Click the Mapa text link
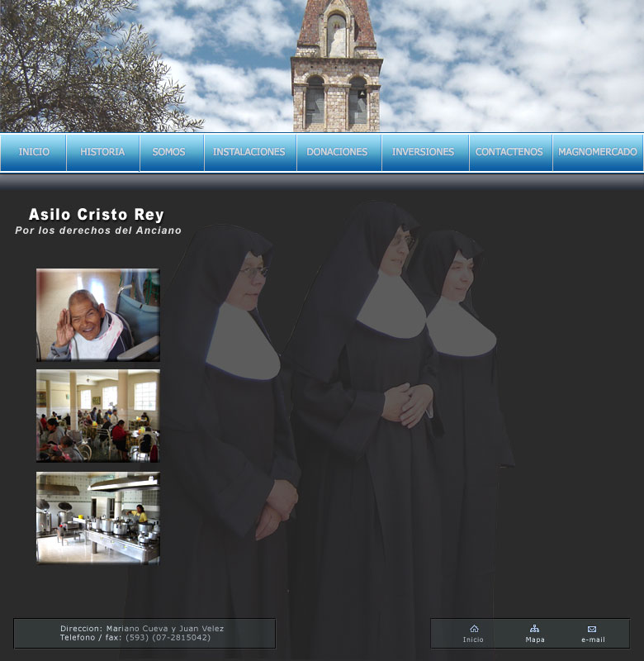The image size is (644, 661). 534,640
